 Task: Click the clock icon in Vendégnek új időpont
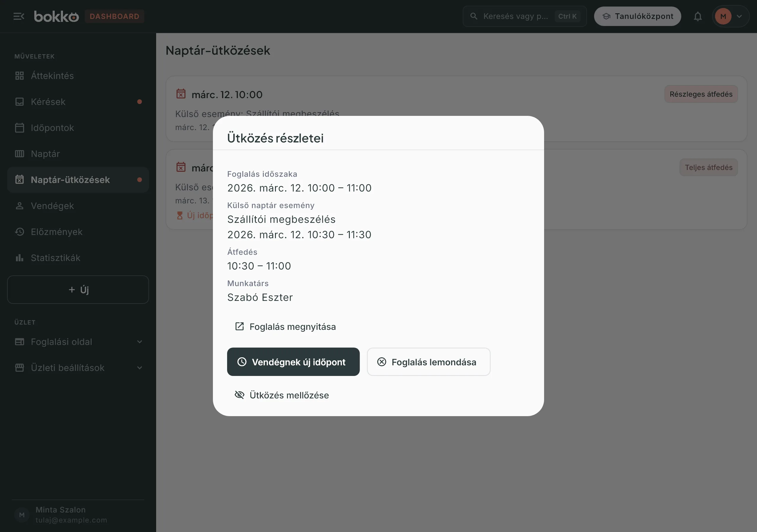(x=242, y=362)
